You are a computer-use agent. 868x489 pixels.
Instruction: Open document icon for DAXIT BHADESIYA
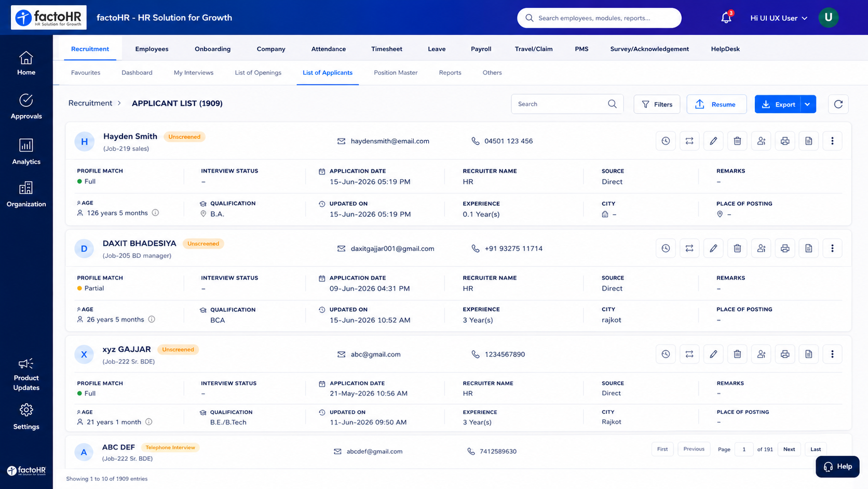[809, 248]
